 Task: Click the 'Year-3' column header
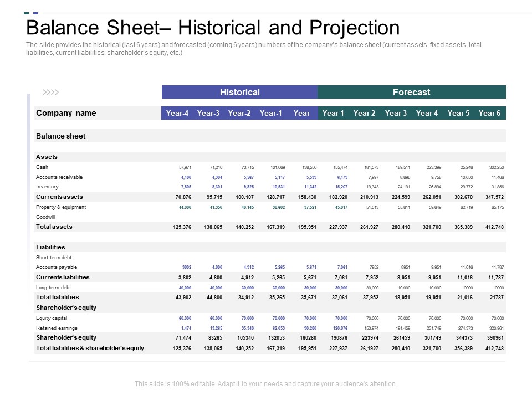208,113
